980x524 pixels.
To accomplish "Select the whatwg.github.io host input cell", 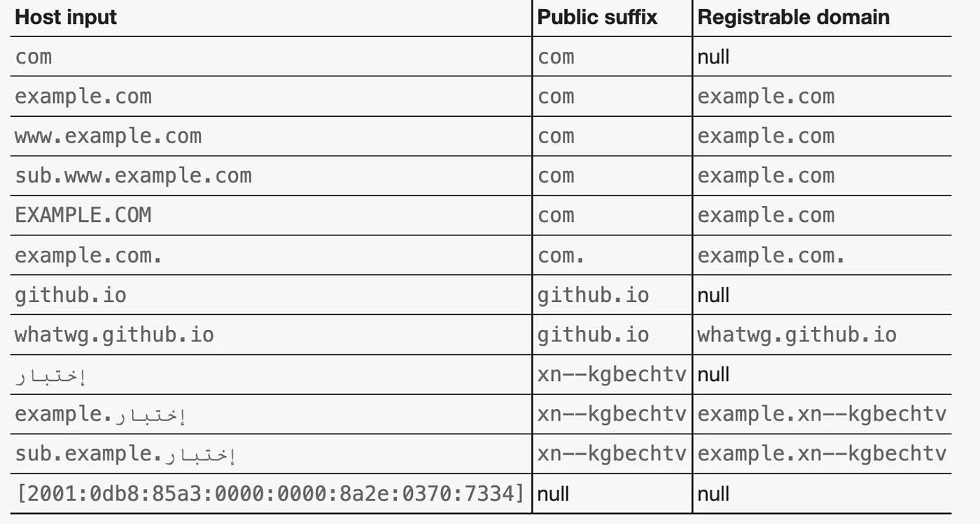I will coord(114,334).
